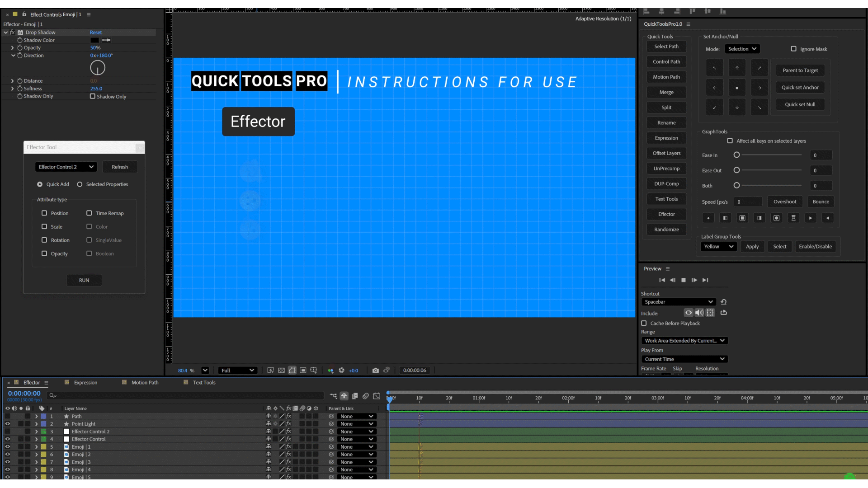The width and height of the screenshot is (868, 488).
Task: Click the top-right anchor arrow button
Action: (759, 68)
